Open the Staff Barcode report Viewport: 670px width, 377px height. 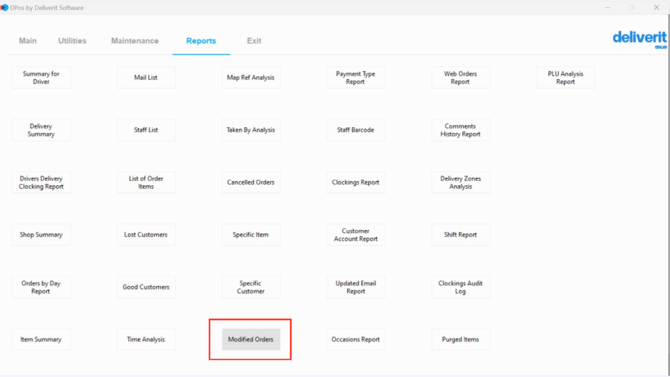[356, 130]
